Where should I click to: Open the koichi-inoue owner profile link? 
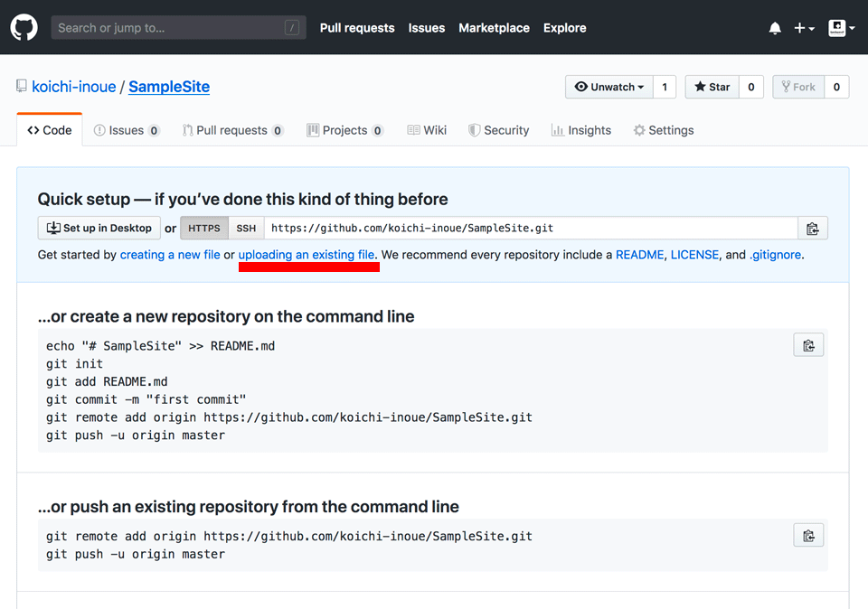73,87
